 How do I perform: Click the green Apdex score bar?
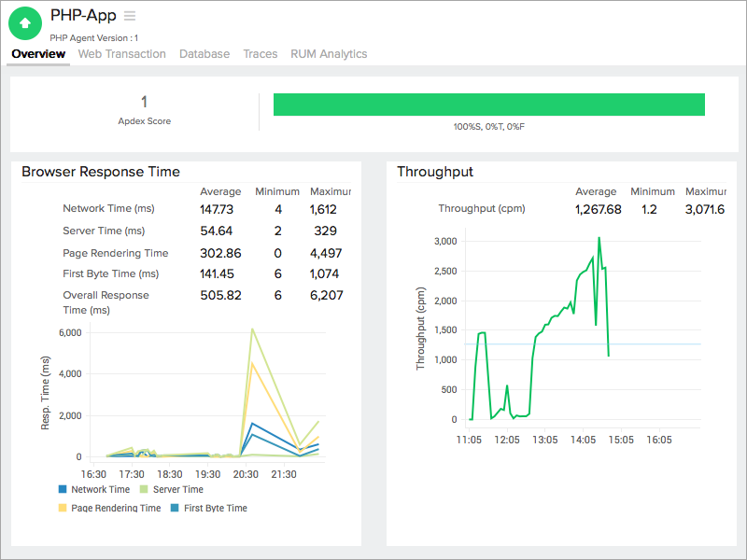pyautogui.click(x=488, y=105)
